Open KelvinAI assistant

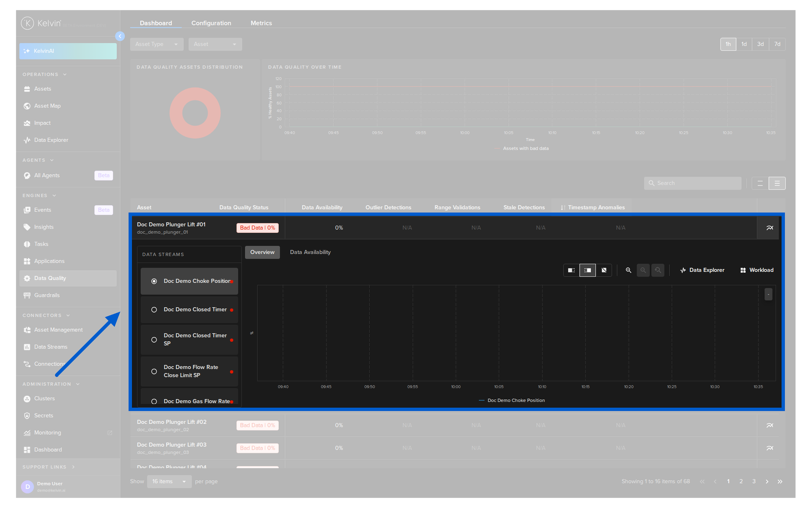(x=68, y=51)
